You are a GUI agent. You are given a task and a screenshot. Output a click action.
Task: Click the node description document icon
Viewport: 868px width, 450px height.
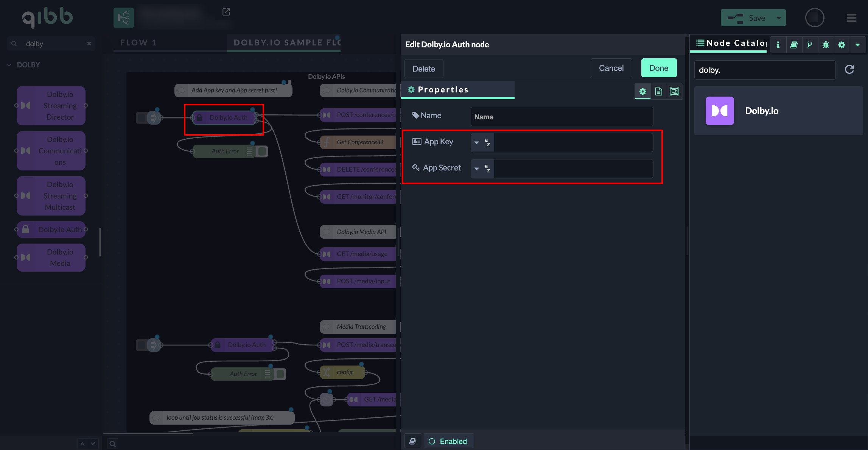[658, 91]
